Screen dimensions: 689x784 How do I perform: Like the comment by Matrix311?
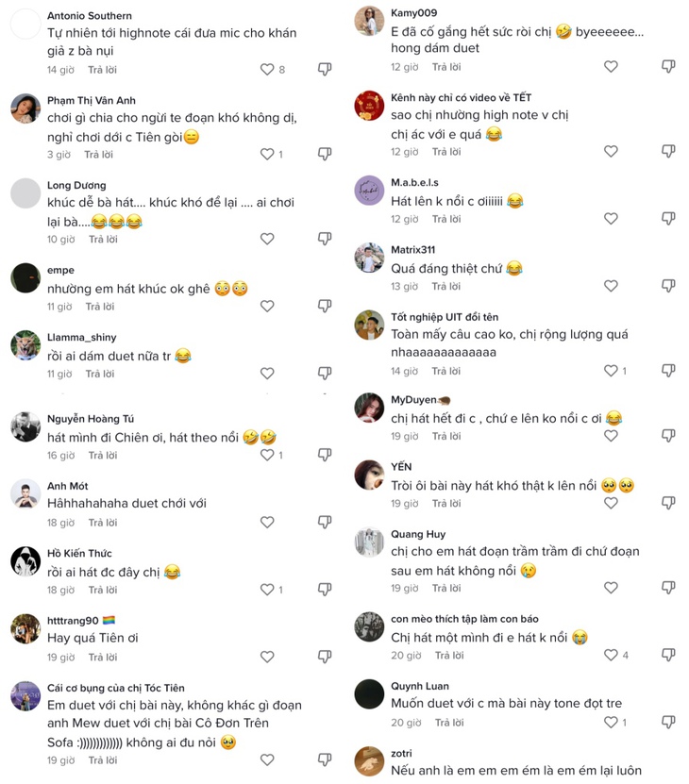tap(611, 286)
